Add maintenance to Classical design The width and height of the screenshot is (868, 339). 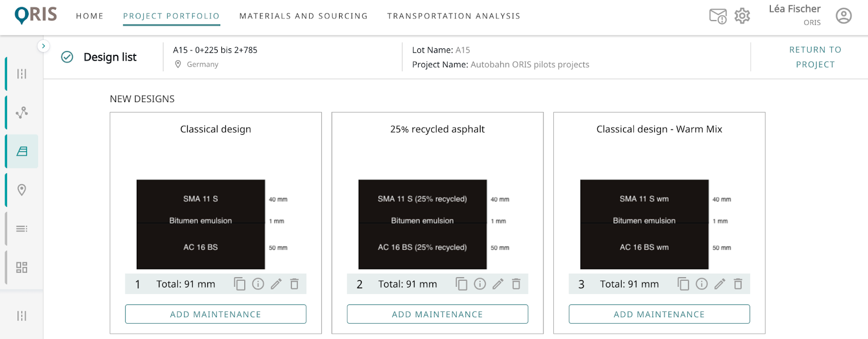(215, 314)
